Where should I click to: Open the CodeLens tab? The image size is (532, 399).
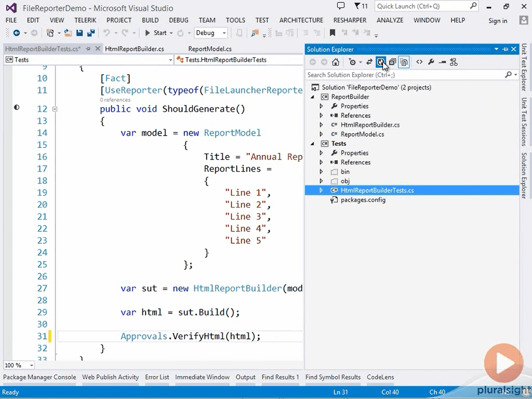pos(380,377)
